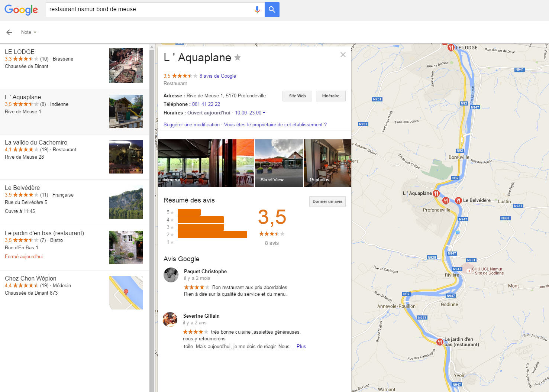Click L'Aquaplane restaurant pin on map
This screenshot has width=549, height=392.
click(x=436, y=193)
